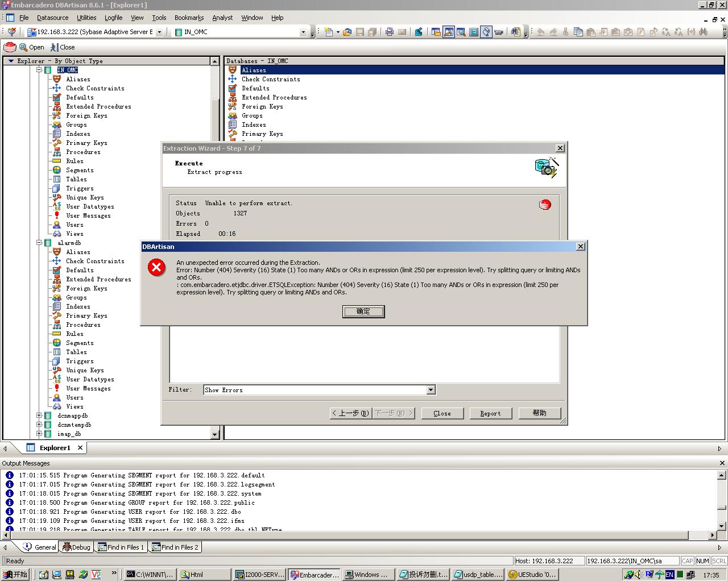Switch to the Debug output tab
Image resolution: width=728 pixels, height=582 pixels.
click(x=76, y=547)
